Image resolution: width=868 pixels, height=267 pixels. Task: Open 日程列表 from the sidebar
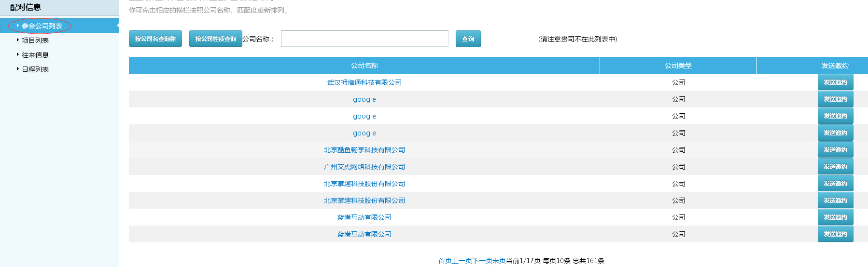click(35, 69)
